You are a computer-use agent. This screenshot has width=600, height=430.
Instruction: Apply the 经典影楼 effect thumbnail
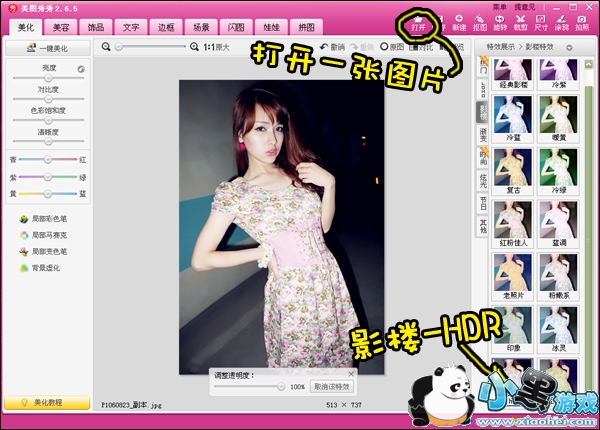pyautogui.click(x=513, y=74)
